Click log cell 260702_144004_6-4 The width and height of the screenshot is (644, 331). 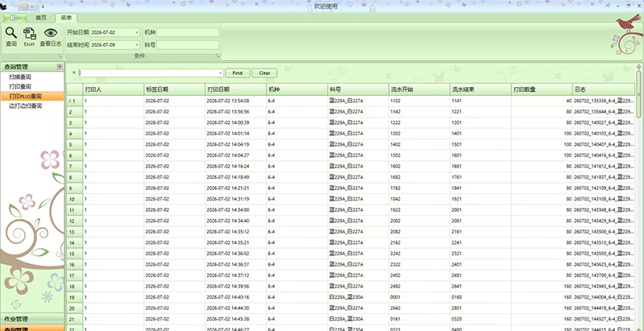[x=603, y=297]
